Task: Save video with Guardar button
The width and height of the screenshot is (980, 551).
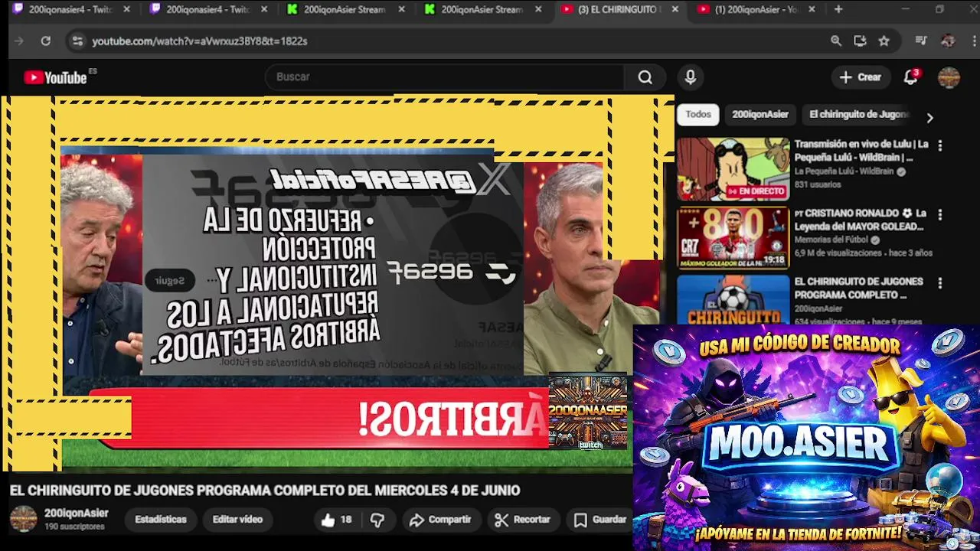Action: tap(600, 520)
